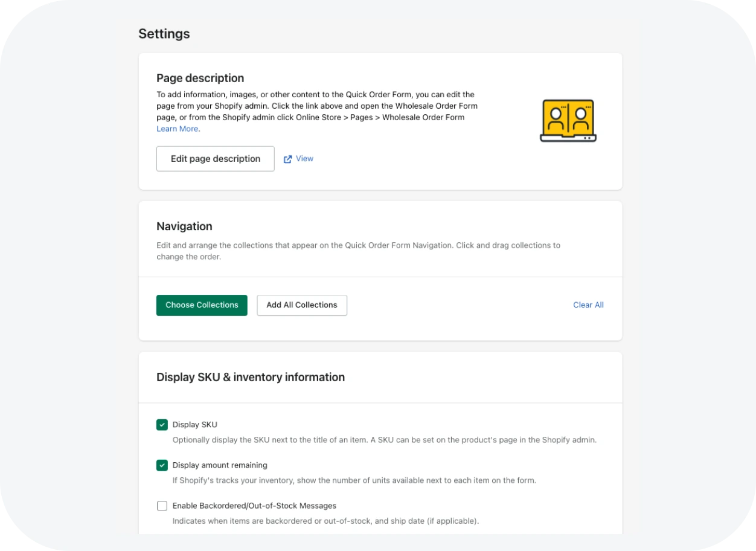The width and height of the screenshot is (756, 551).
Task: Click the Settings page heading
Action: point(164,34)
